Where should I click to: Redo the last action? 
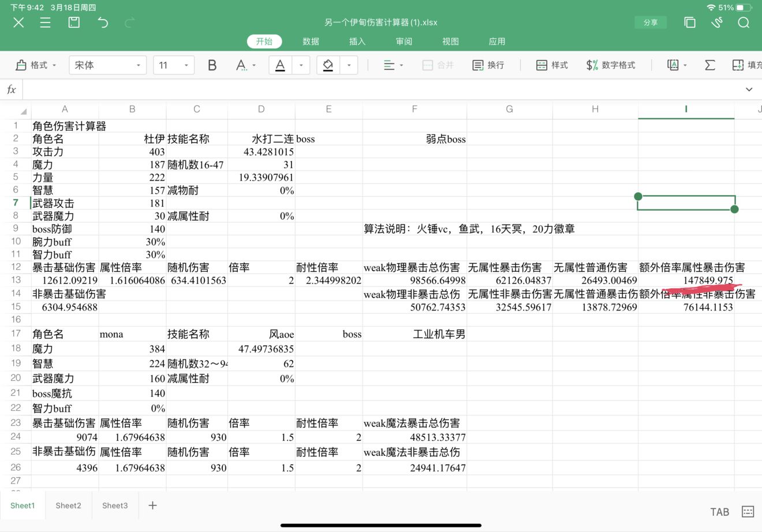click(130, 23)
